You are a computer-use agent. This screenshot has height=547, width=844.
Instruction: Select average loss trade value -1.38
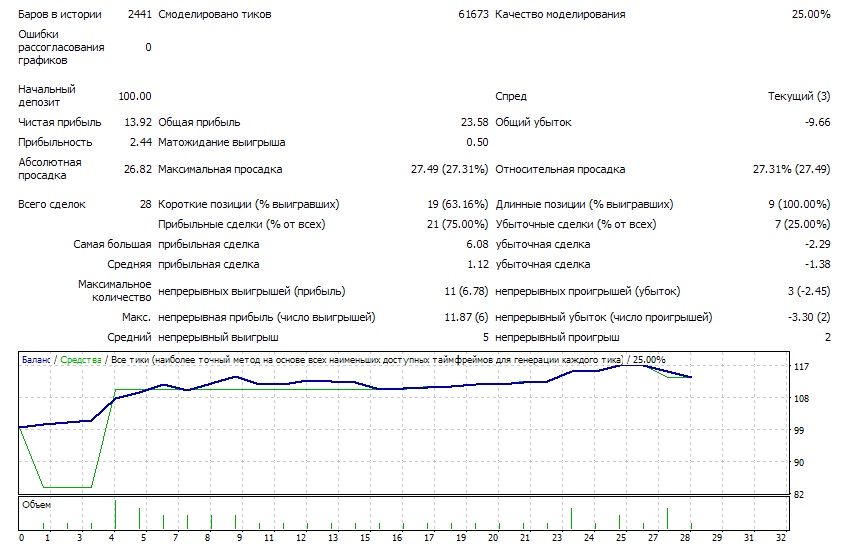pos(818,264)
